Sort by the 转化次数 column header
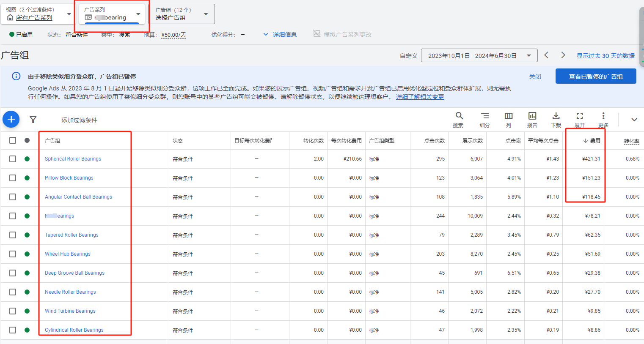This screenshot has height=344, width=644. pyautogui.click(x=314, y=141)
